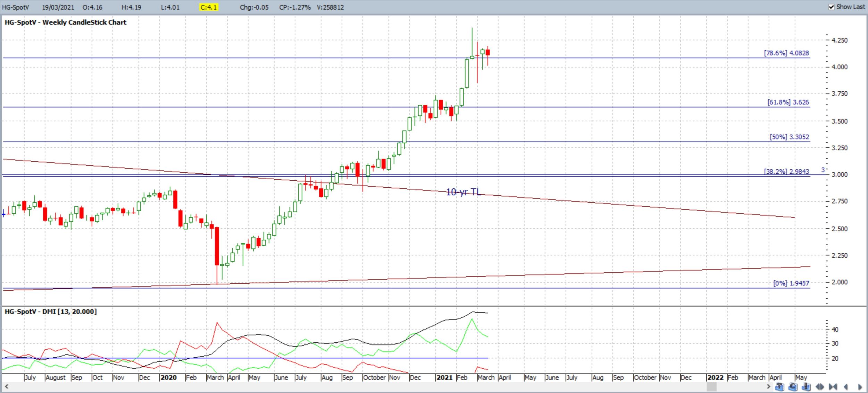Click the 2020 year label on time axis
Image resolution: width=868 pixels, height=393 pixels.
pos(168,377)
